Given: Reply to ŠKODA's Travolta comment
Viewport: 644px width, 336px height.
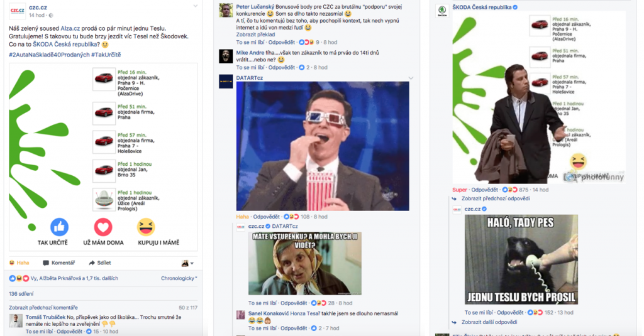Looking at the screenshot, I should tap(485, 190).
